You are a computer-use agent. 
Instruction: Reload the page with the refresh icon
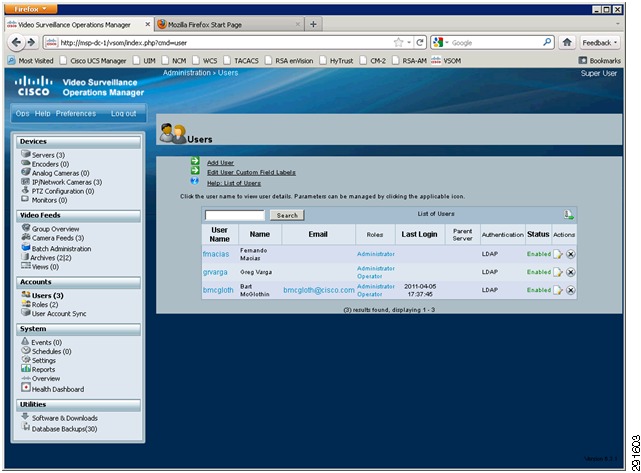coord(420,43)
